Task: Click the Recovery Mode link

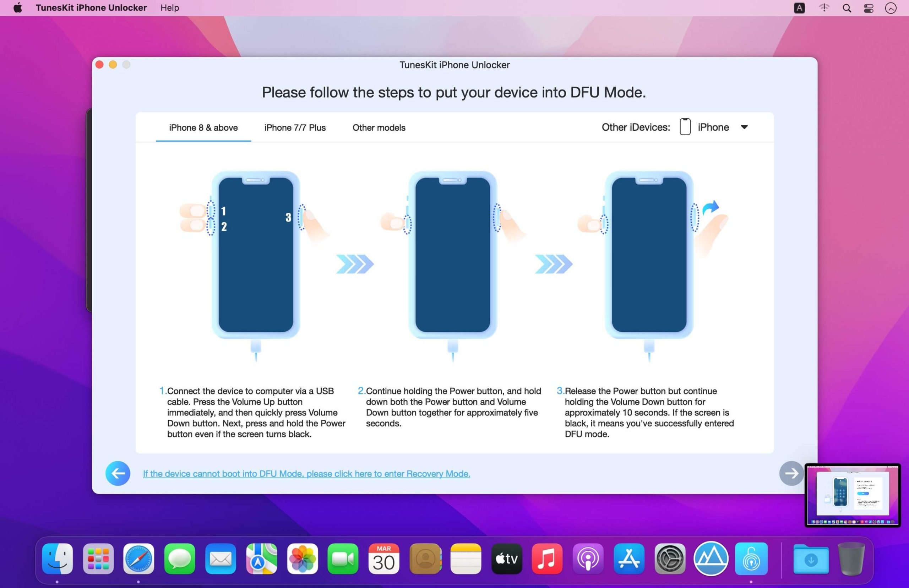Action: (306, 473)
